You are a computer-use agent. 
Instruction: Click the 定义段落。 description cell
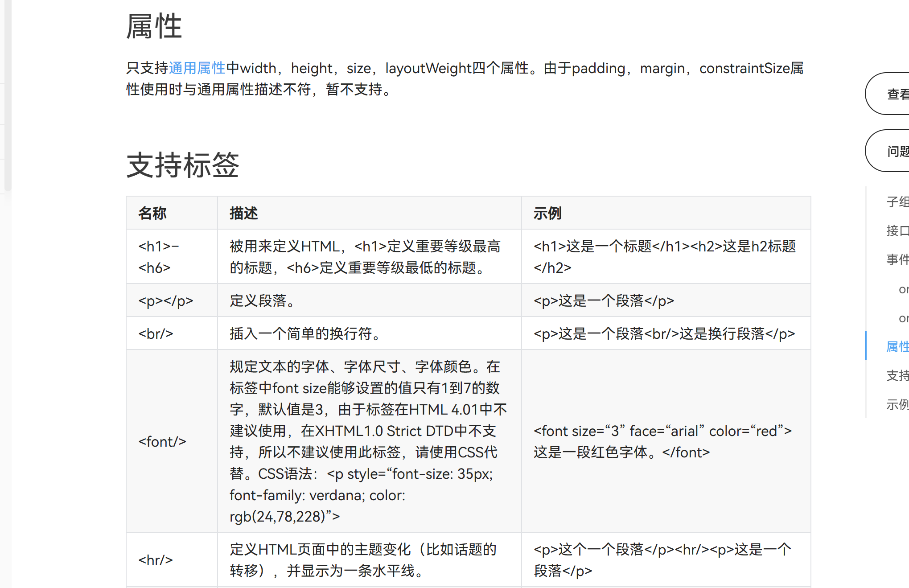[369, 300]
